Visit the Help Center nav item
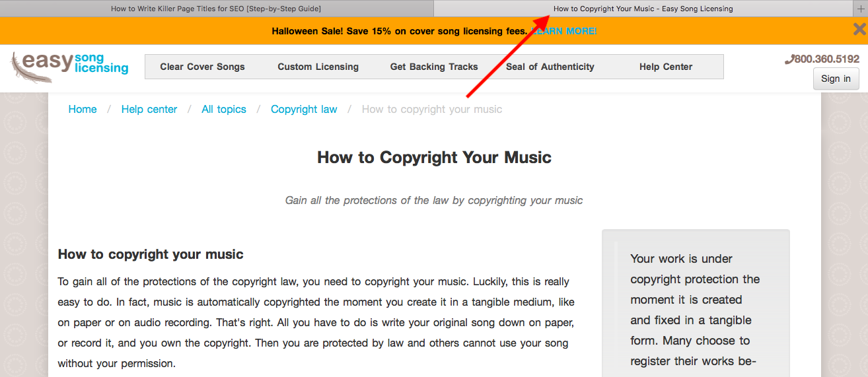Screen dimensions: 868x377 [x=666, y=67]
